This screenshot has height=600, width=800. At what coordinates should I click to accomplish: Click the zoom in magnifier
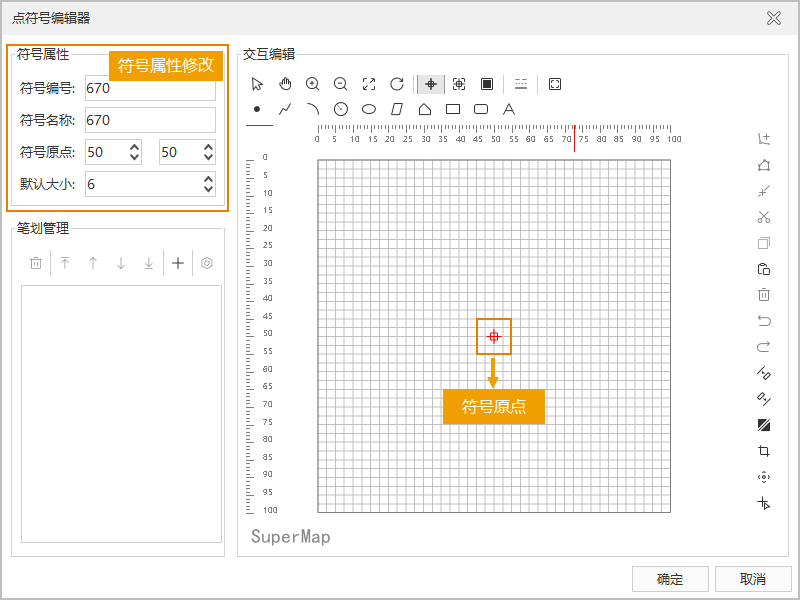click(x=313, y=84)
